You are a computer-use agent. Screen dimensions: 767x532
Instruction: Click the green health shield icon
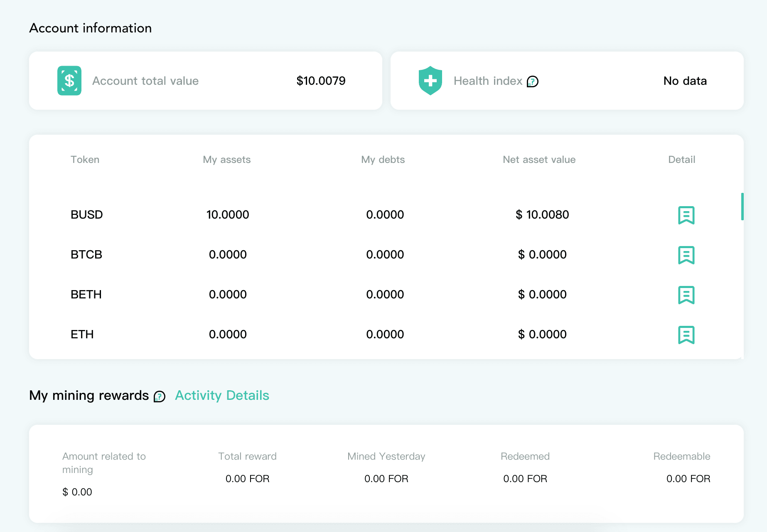click(x=430, y=81)
